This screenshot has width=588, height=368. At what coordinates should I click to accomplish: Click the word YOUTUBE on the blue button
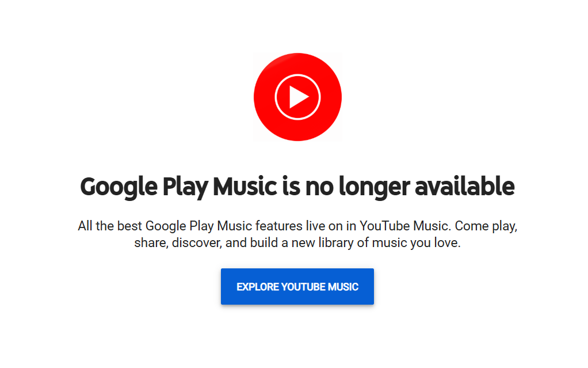303,287
